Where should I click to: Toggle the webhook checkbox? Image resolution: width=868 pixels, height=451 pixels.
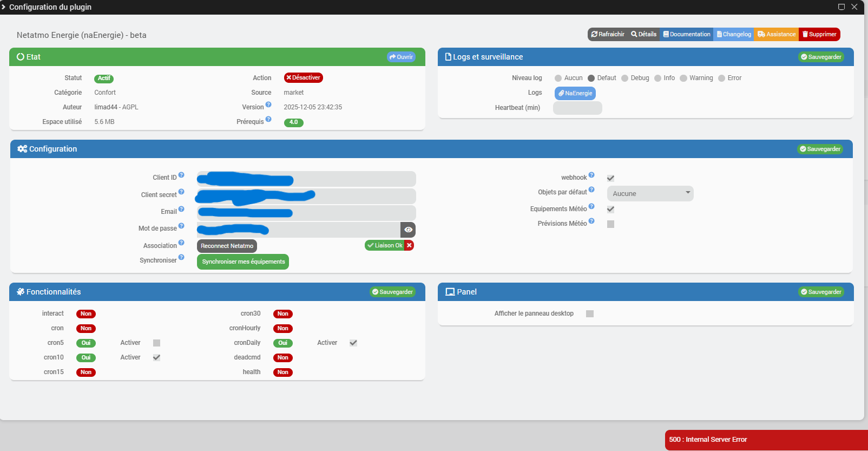point(610,178)
